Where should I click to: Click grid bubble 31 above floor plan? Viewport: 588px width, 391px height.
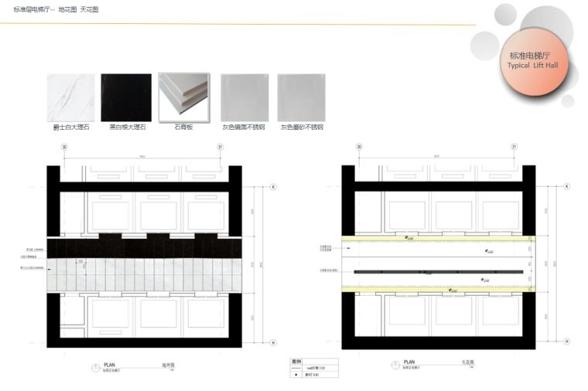220,147
